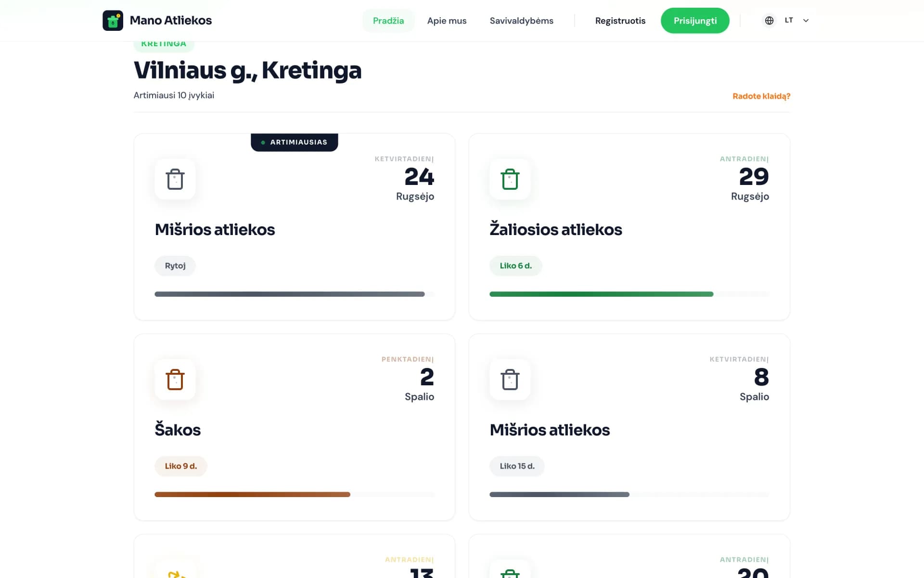Viewport: 924px width, 578px height.
Task: Click the Žaliosios atliekos title
Action: click(556, 229)
